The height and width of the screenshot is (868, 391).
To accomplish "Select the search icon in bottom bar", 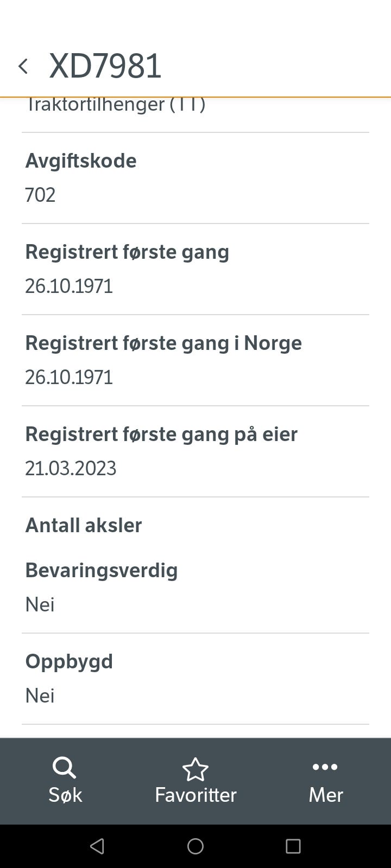I will point(64,768).
